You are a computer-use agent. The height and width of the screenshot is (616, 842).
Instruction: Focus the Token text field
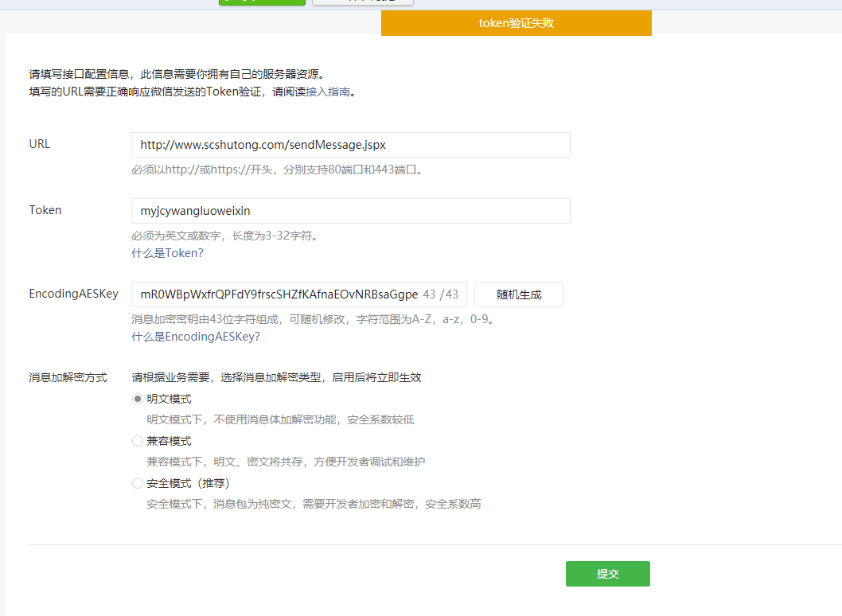(x=350, y=211)
